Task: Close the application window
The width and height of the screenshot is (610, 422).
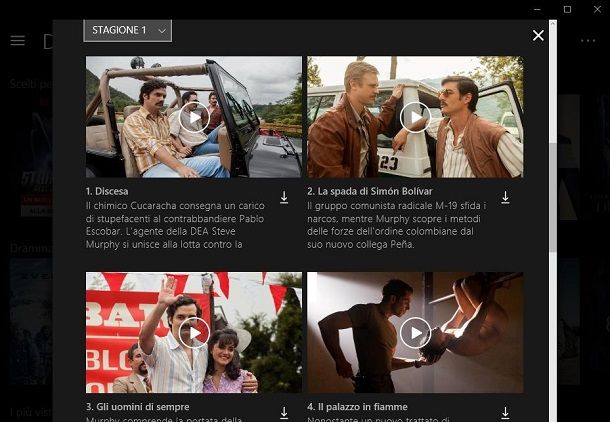Action: [597, 9]
